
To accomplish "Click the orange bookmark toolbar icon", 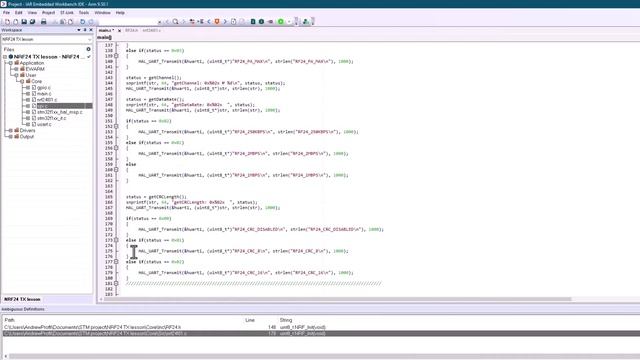I will click(x=217, y=22).
